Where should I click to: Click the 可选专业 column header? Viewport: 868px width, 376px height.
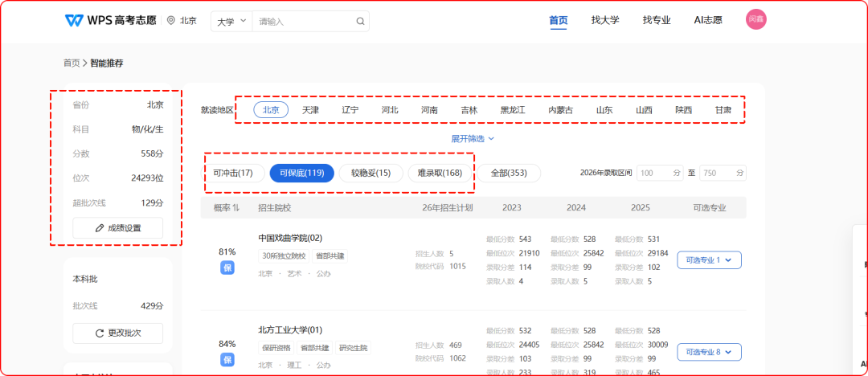(x=710, y=208)
